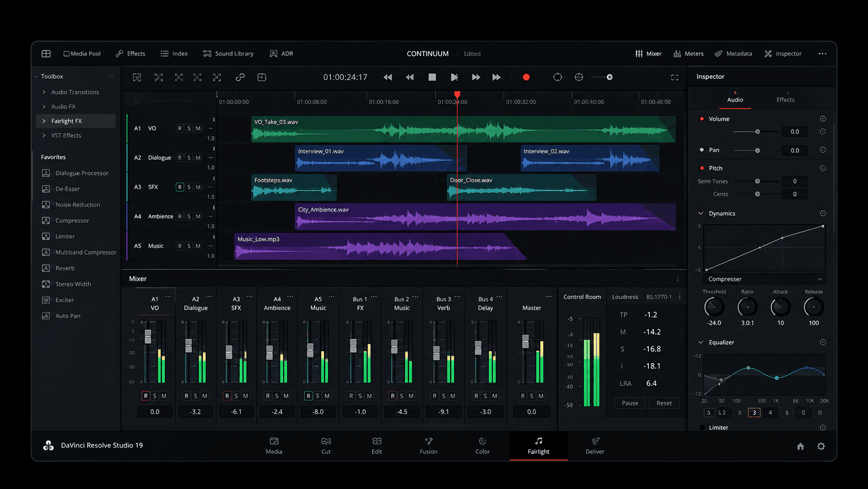Mute the A1 VO track in timeline
Image resolution: width=868 pixels, height=489 pixels.
(x=198, y=128)
